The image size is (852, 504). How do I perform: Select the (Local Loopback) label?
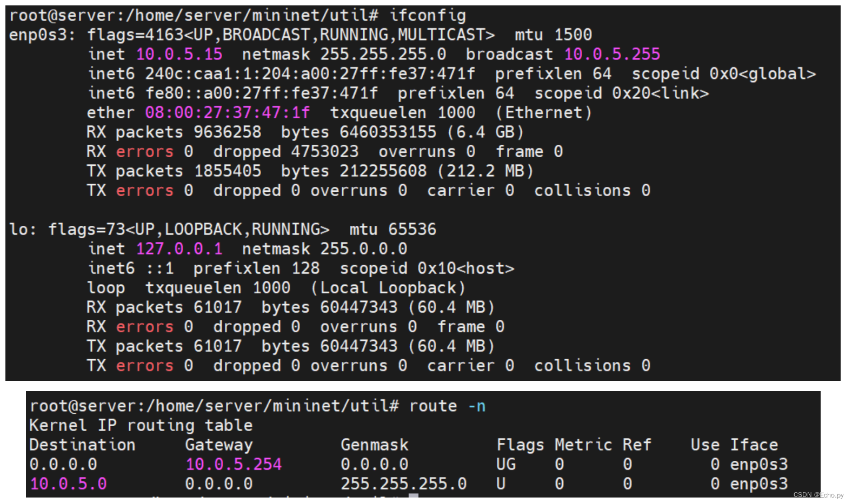tap(388, 288)
